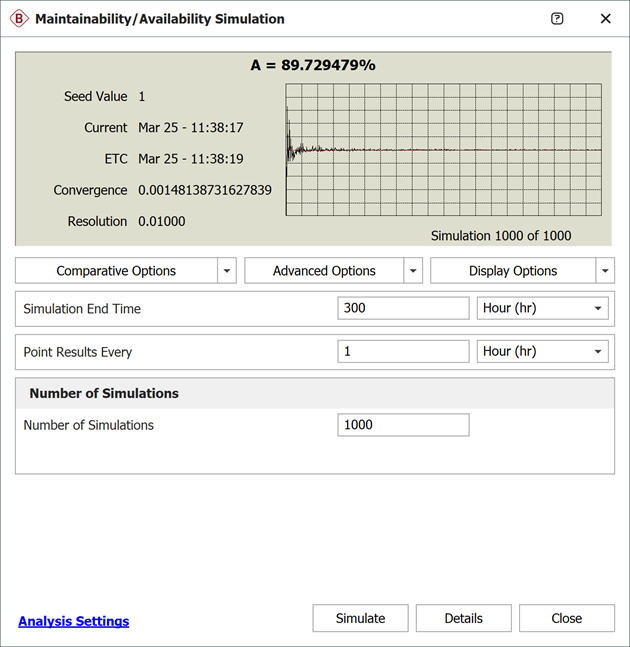Open simulation Details

pos(463,619)
